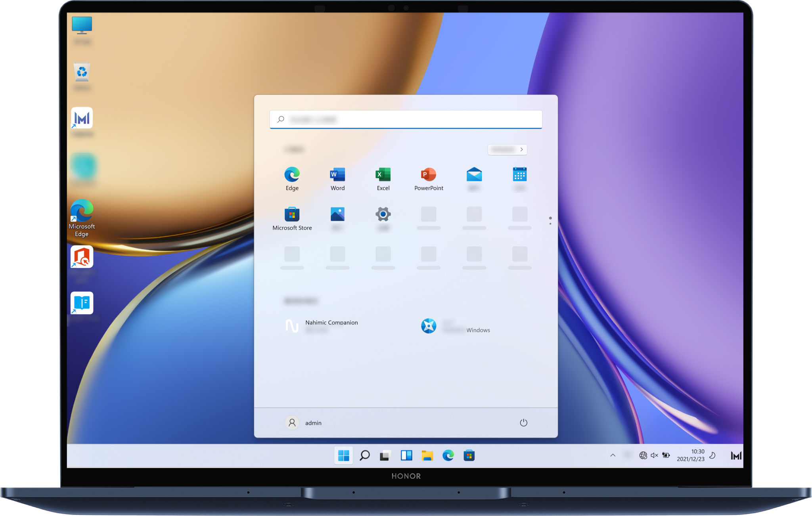Open the Photos app from pinned apps
The image size is (812, 516).
(x=337, y=215)
